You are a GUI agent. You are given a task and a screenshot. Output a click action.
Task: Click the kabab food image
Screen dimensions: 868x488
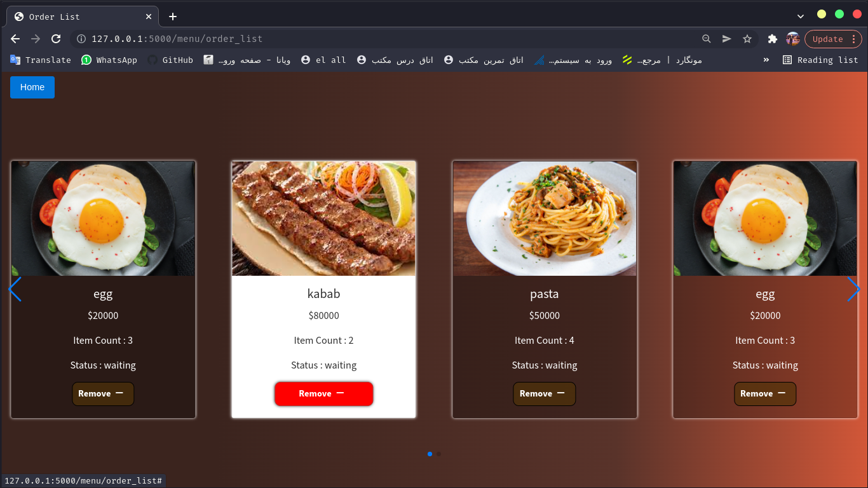[323, 218]
